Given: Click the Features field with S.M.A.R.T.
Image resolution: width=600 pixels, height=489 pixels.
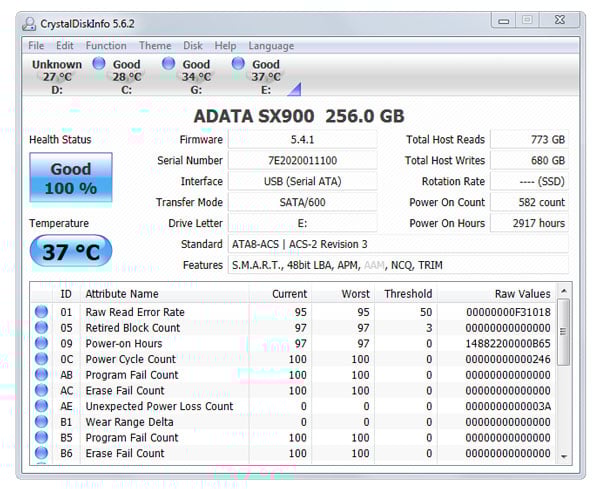Looking at the screenshot, I should (x=398, y=265).
